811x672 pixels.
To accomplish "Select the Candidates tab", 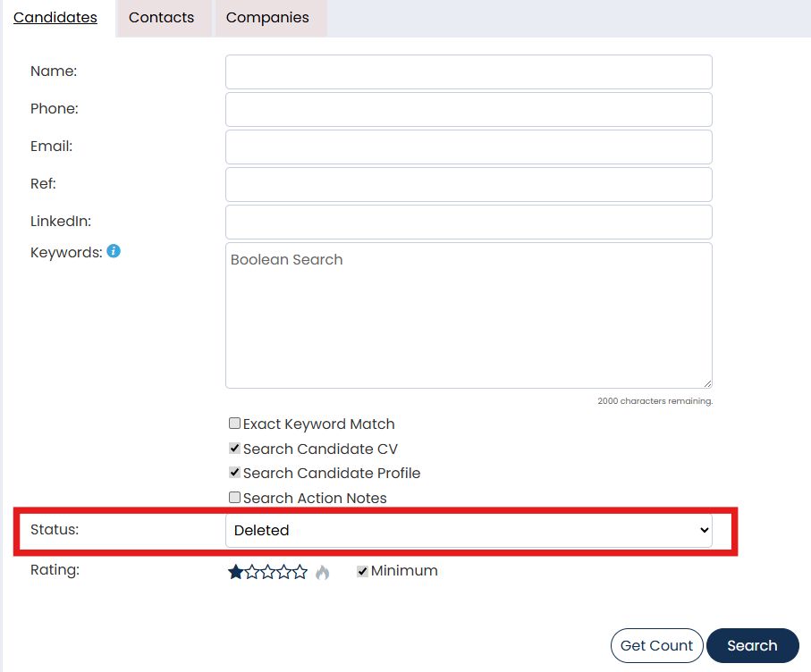I will coord(55,18).
